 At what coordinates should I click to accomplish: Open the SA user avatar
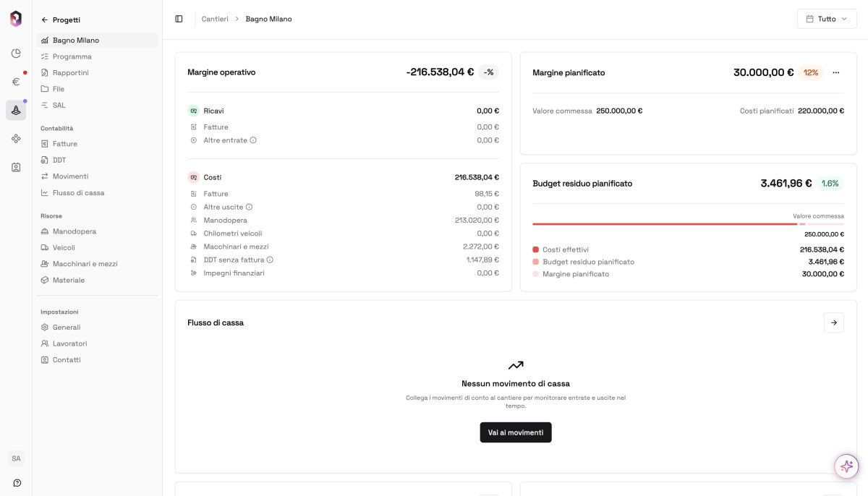(x=16, y=458)
